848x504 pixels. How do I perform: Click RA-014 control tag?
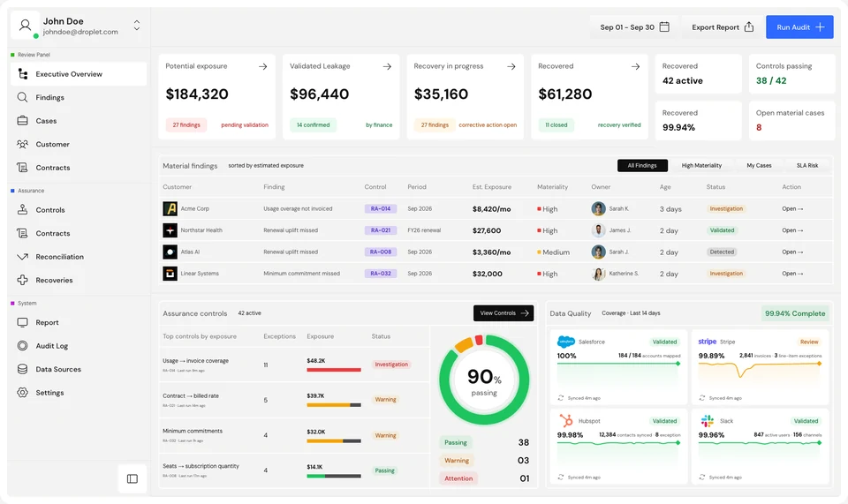pos(381,208)
